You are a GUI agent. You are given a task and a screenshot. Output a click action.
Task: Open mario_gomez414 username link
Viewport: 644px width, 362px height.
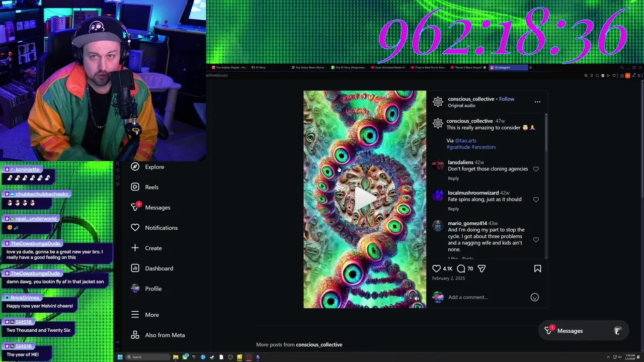pyautogui.click(x=467, y=223)
